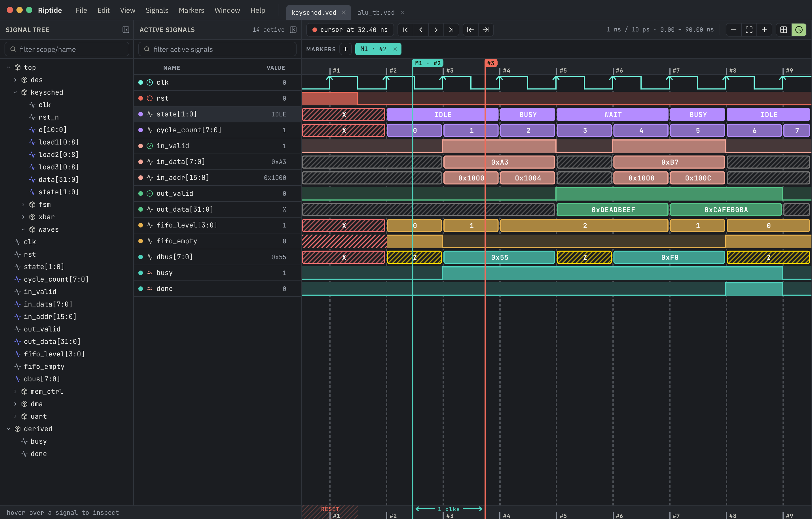Click the Riptide app menu
The height and width of the screenshot is (519, 812).
click(x=50, y=10)
